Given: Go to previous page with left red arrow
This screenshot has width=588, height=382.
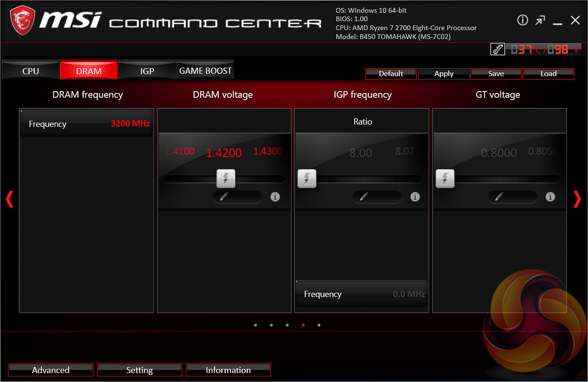Looking at the screenshot, I should click(x=9, y=199).
